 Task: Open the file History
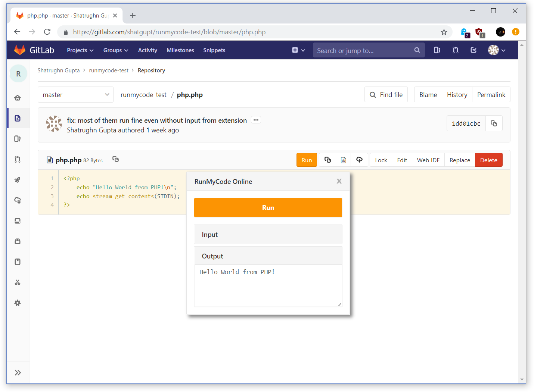click(x=457, y=95)
